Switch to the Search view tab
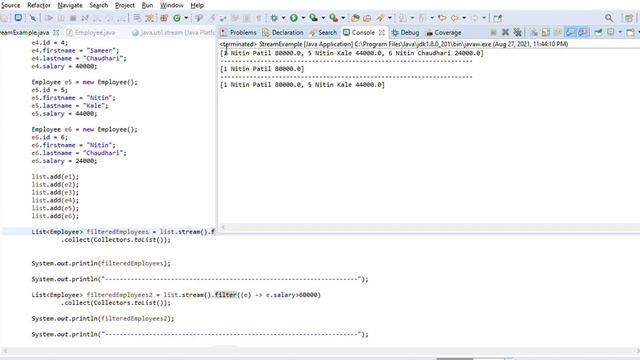The height and width of the screenshot is (360, 640). pos(323,32)
